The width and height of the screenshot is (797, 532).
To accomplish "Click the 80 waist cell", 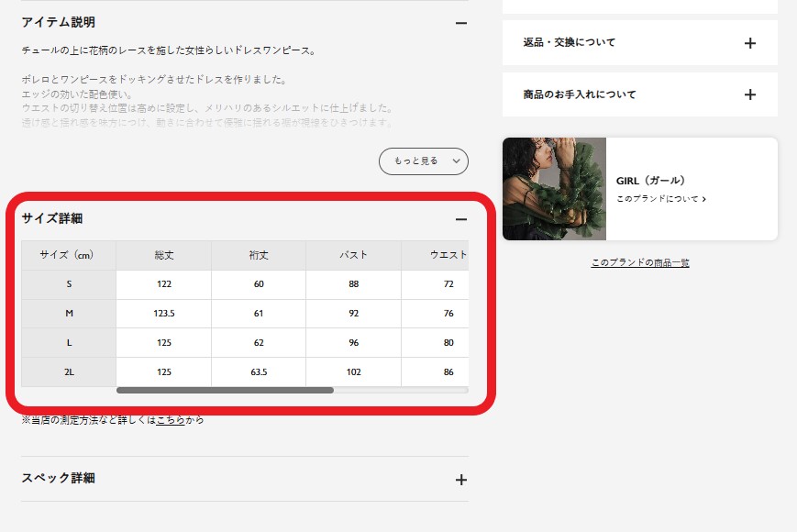I will pyautogui.click(x=435, y=343).
